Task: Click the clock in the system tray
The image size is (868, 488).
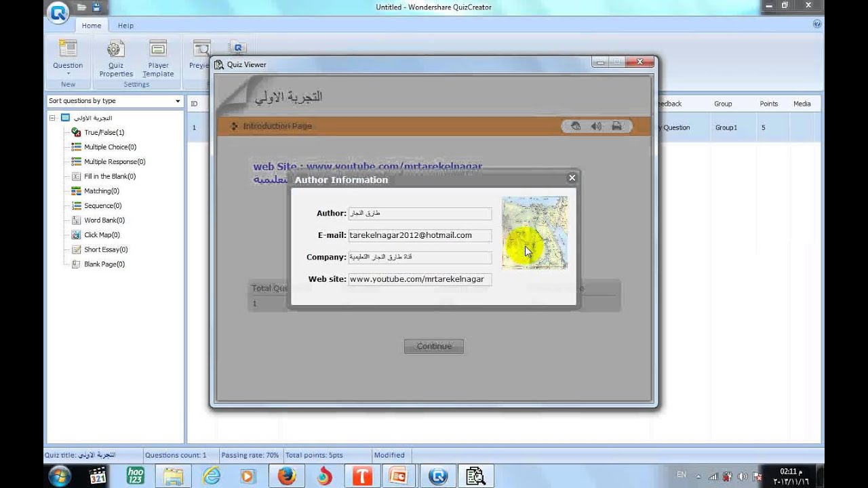Action: [x=791, y=476]
